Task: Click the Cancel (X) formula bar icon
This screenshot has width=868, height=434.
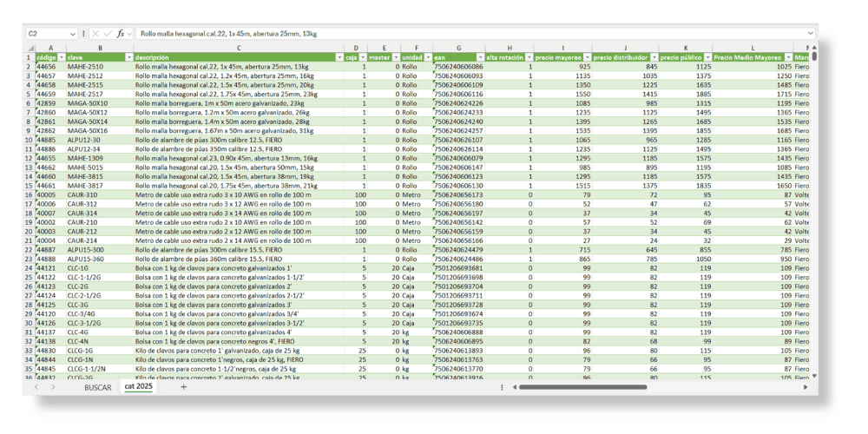Action: click(x=95, y=33)
